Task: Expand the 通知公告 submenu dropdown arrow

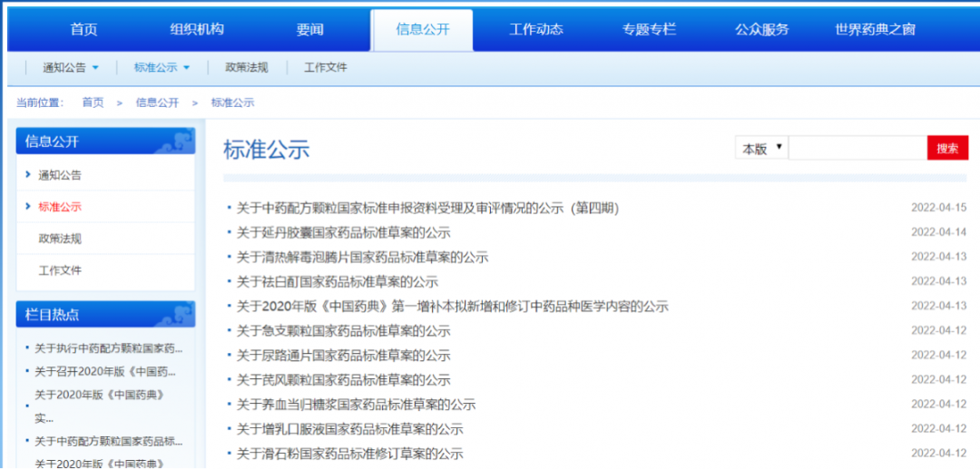Action: pyautogui.click(x=95, y=68)
